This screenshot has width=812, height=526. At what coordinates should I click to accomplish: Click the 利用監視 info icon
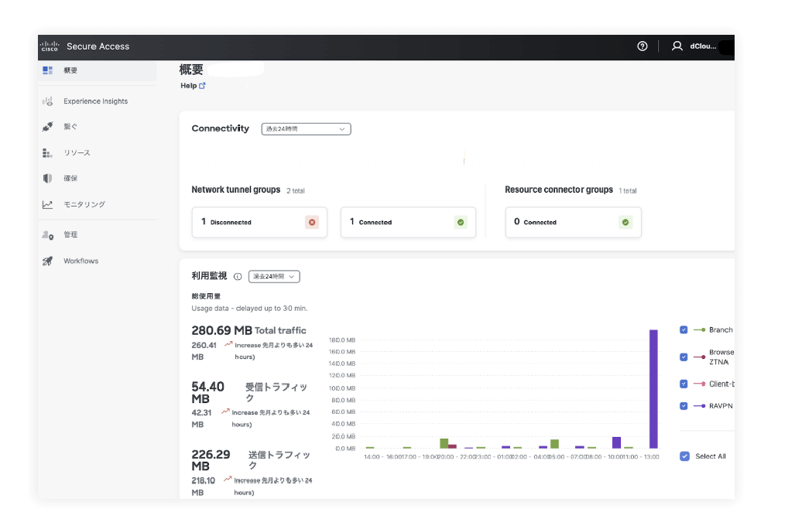point(238,277)
